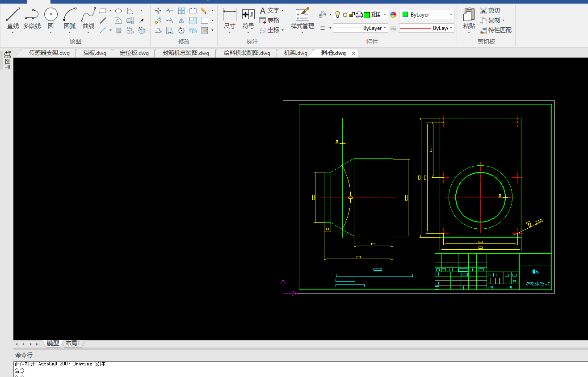Click the 剪切 cut button
This screenshot has width=588, height=377.
pos(490,10)
